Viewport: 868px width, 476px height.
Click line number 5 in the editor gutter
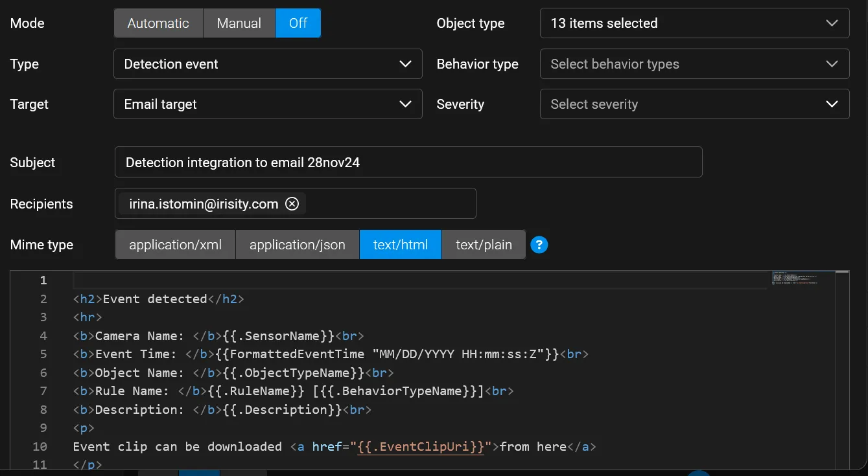pos(43,354)
